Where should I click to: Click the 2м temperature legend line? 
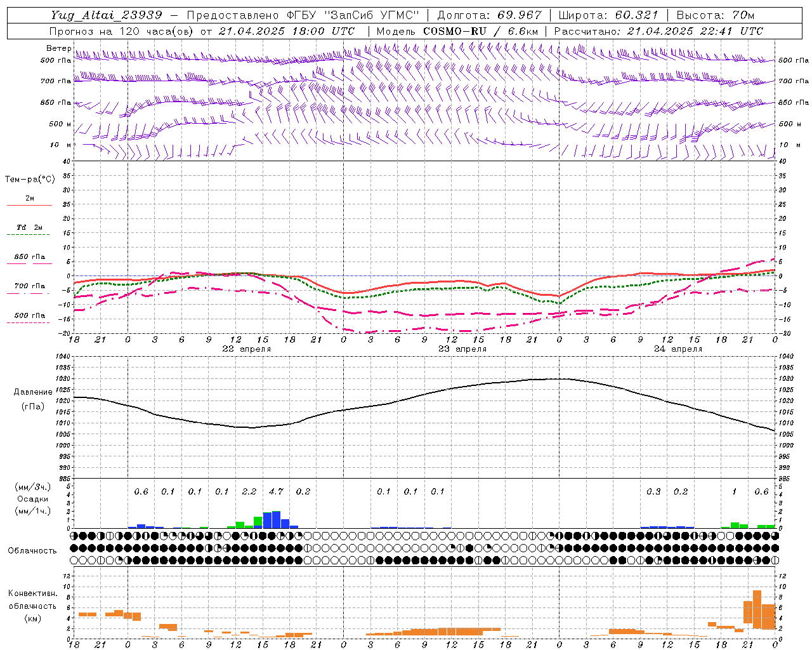(29, 205)
